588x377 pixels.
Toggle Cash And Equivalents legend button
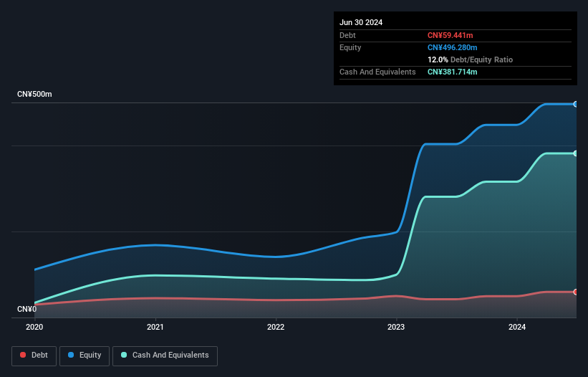pos(165,355)
